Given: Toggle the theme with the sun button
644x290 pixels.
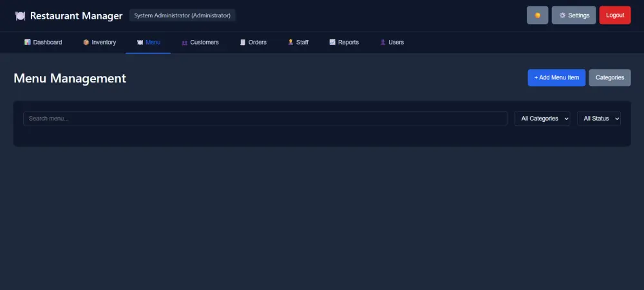Looking at the screenshot, I should pos(537,15).
